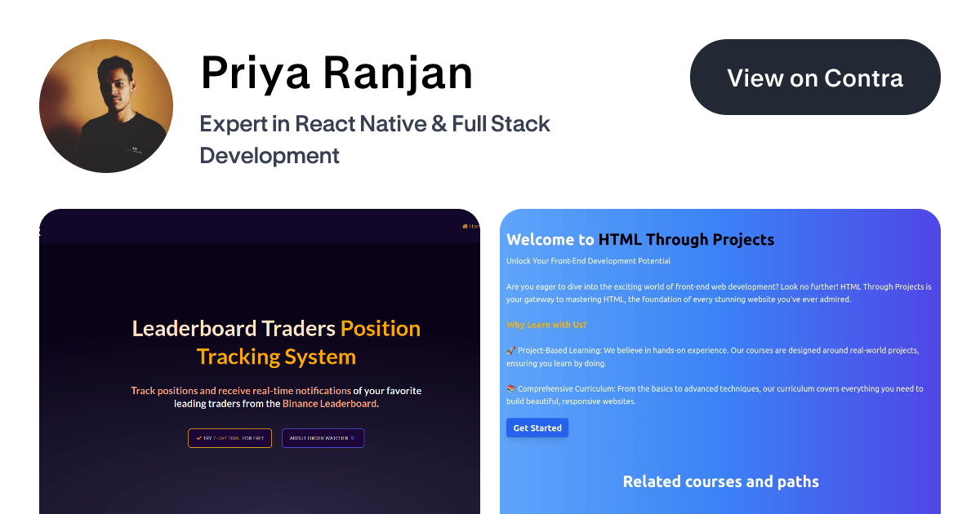Click the hammer-and-wrench emoji beside Project-Based Learning

click(x=510, y=350)
